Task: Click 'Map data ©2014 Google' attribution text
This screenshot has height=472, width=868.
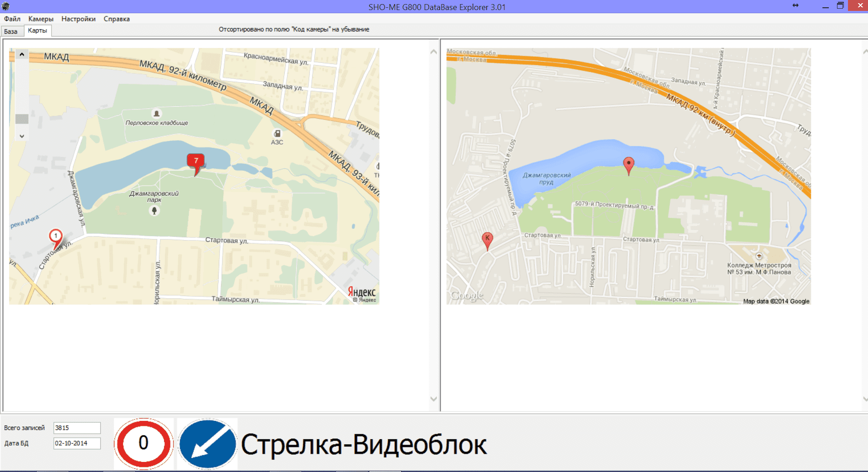Action: click(776, 301)
